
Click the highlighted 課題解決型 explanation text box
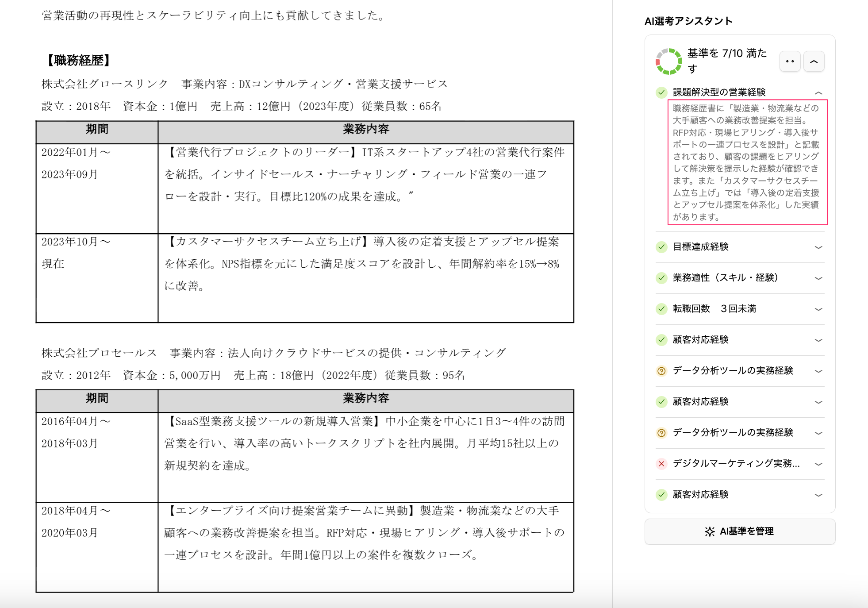pyautogui.click(x=747, y=162)
